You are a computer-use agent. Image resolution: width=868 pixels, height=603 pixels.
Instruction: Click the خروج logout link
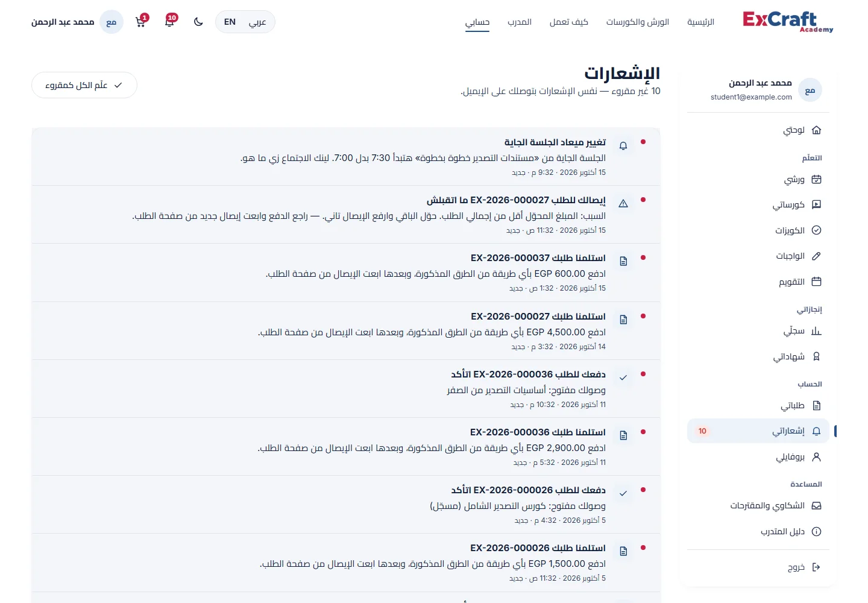(758, 567)
